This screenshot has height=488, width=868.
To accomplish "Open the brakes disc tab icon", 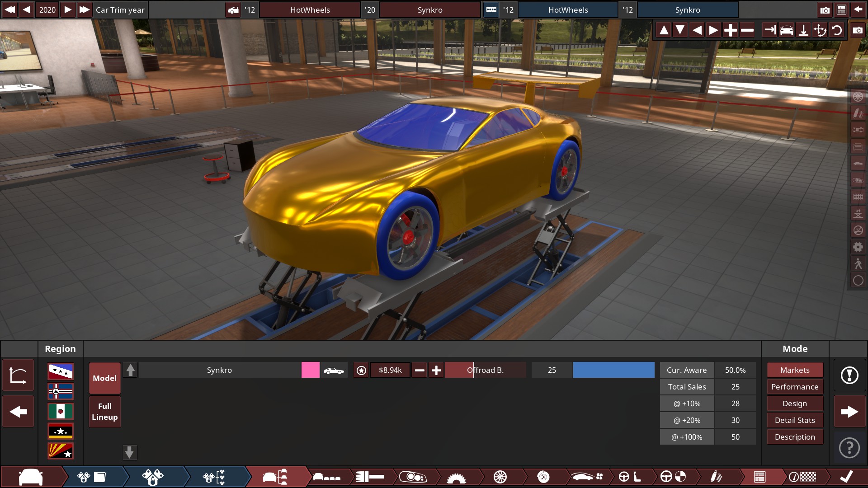I will pos(543,477).
